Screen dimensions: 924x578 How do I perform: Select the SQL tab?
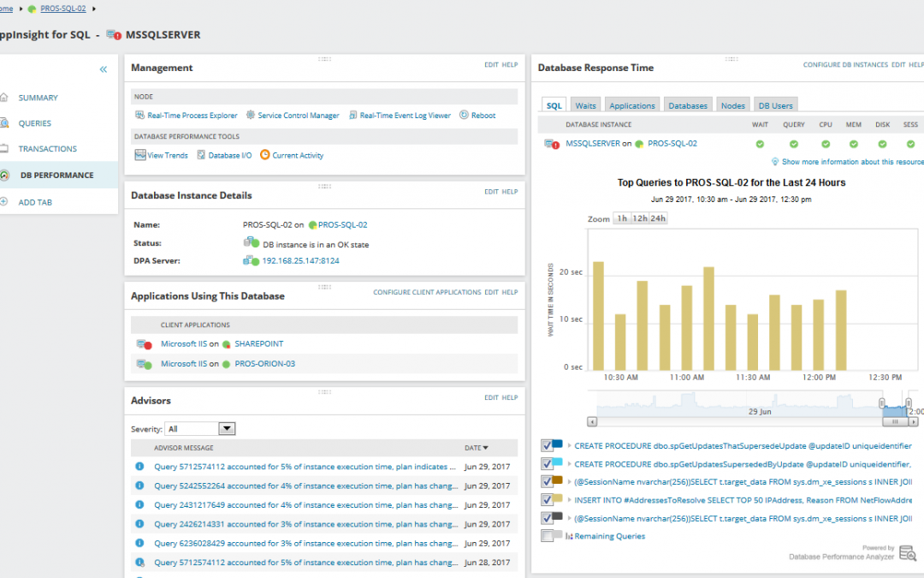554,105
